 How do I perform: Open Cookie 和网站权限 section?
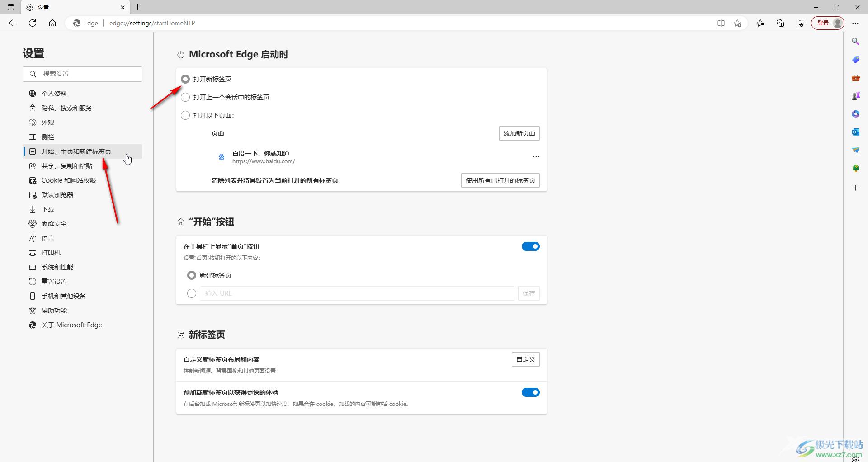tap(82, 180)
